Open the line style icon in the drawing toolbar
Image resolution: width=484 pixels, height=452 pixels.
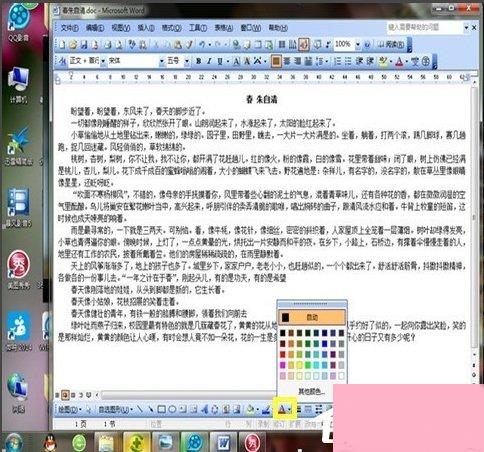pyautogui.click(x=299, y=409)
